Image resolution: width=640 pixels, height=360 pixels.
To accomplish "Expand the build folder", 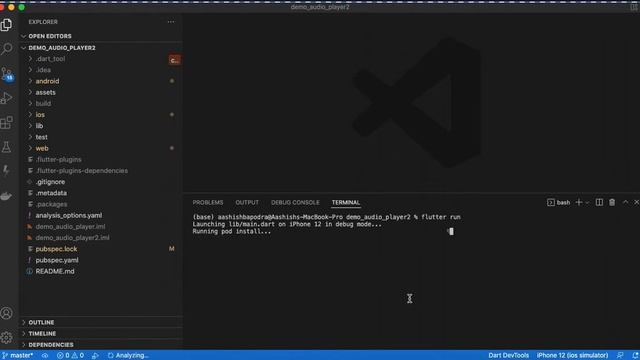I will click(x=101, y=104).
